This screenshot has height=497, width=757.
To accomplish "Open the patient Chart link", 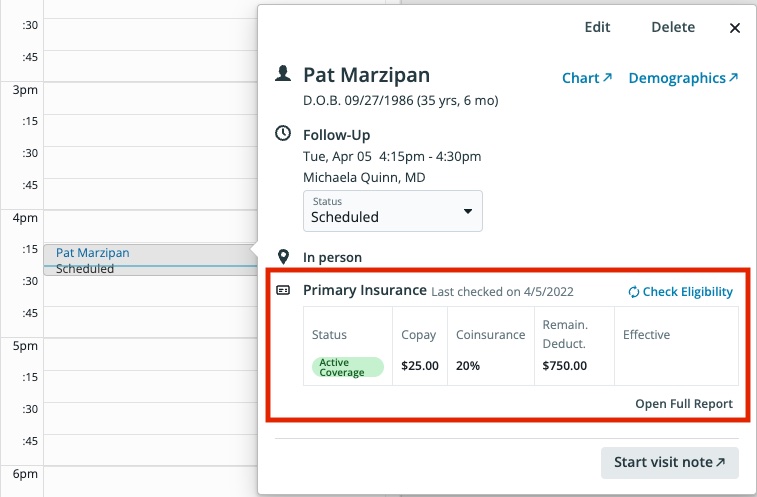I will (587, 78).
